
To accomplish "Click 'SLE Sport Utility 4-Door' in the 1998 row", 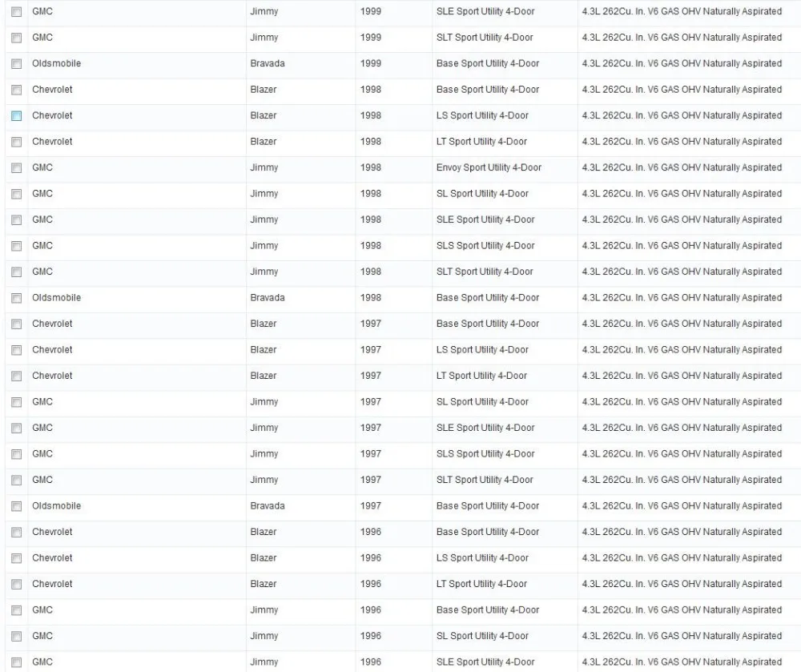I will pos(485,219).
